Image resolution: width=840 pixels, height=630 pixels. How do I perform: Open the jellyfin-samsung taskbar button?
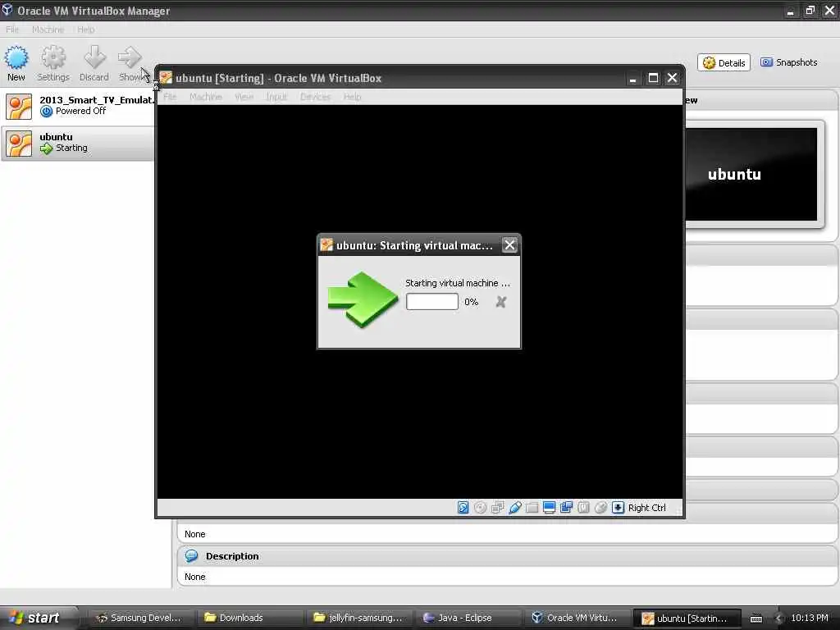[x=358, y=618]
